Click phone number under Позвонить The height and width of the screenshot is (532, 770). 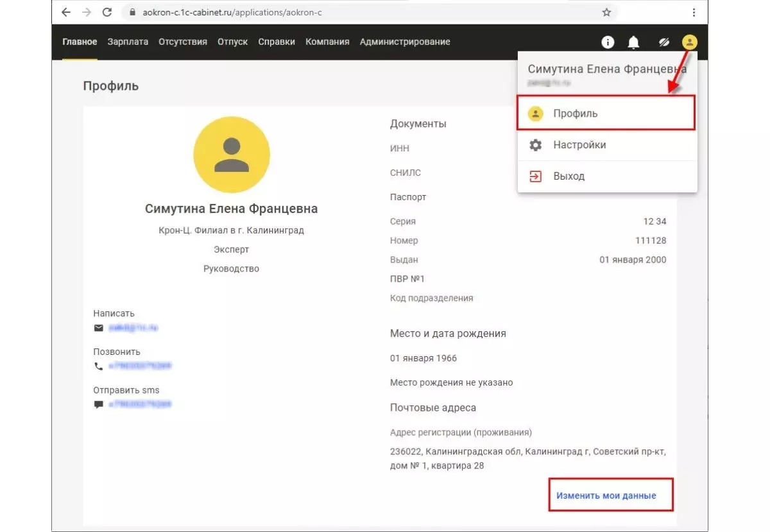(139, 366)
